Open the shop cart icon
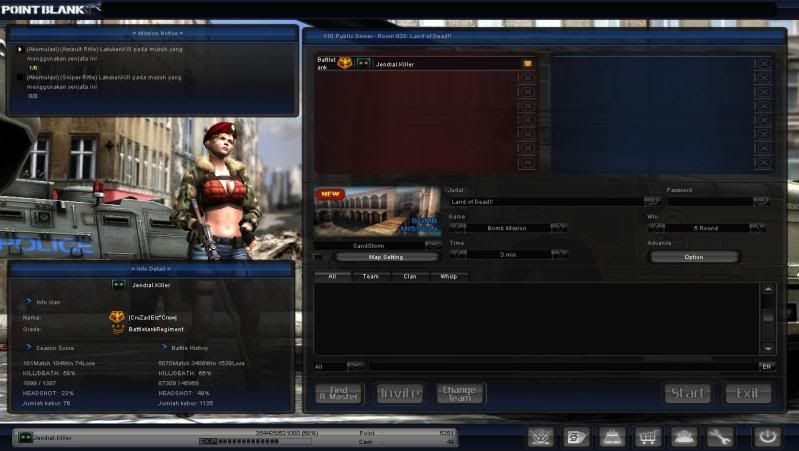 (648, 437)
